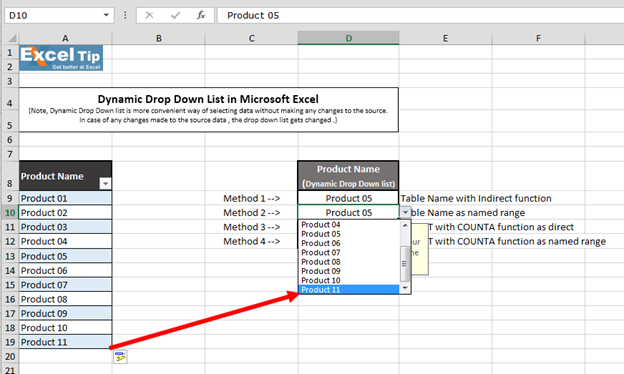Screen dimensions: 624x374
Task: Select row 3 header
Action: click(x=10, y=81)
